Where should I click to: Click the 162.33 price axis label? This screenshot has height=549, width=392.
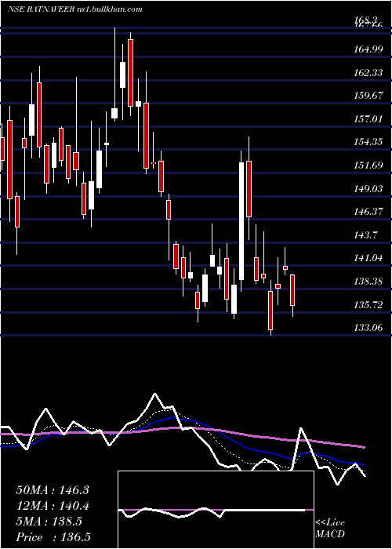point(368,72)
